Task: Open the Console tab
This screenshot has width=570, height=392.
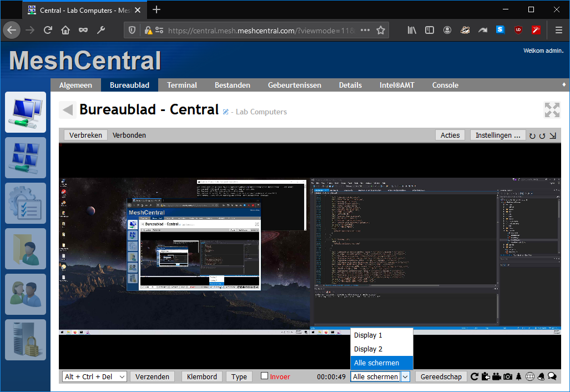Action: click(x=445, y=85)
